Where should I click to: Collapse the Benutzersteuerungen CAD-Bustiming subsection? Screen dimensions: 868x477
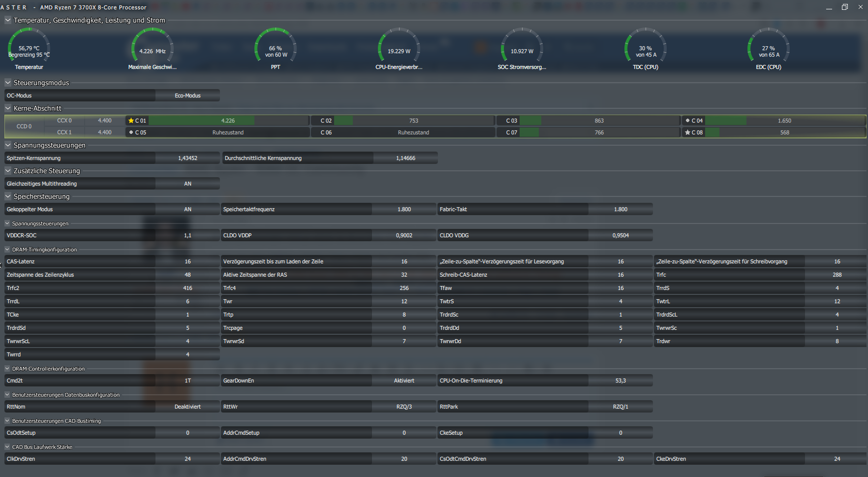coord(7,421)
